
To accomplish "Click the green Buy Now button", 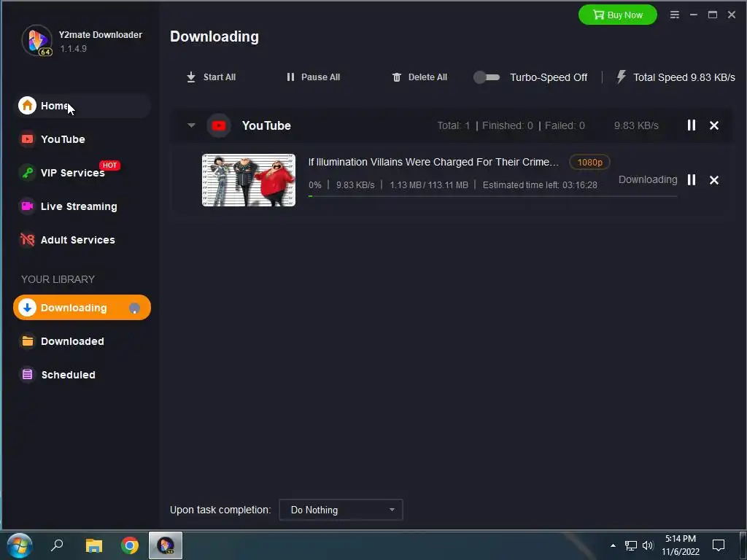I will [617, 15].
